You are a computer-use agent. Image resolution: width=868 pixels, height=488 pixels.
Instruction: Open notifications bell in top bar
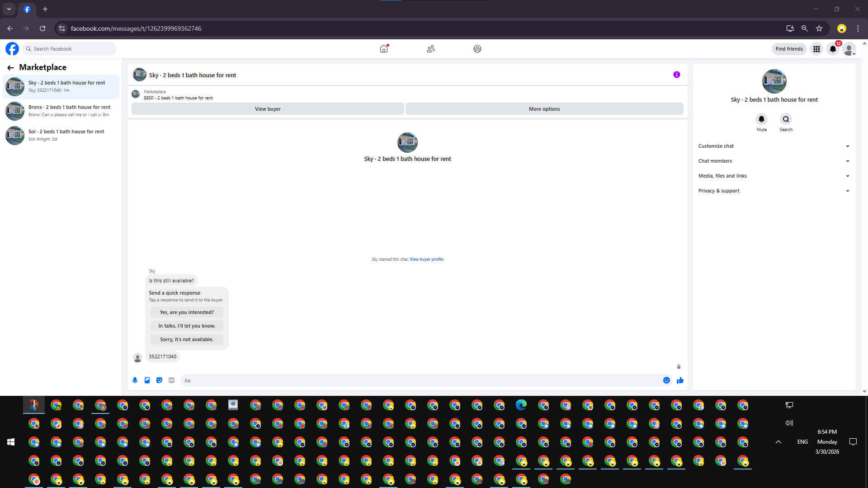[833, 49]
